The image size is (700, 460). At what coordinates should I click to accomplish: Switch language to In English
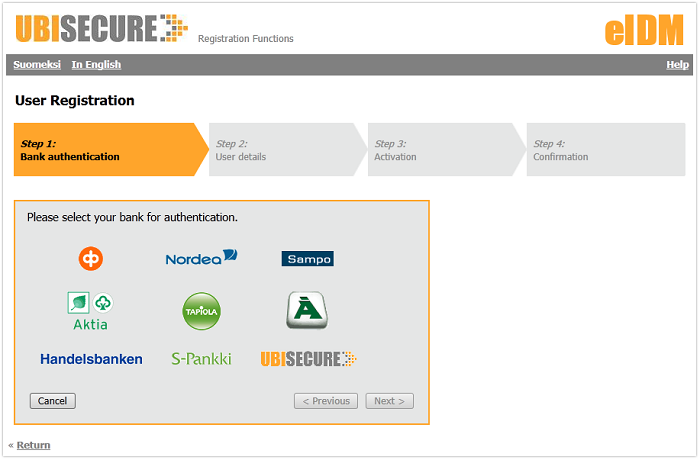pos(96,65)
